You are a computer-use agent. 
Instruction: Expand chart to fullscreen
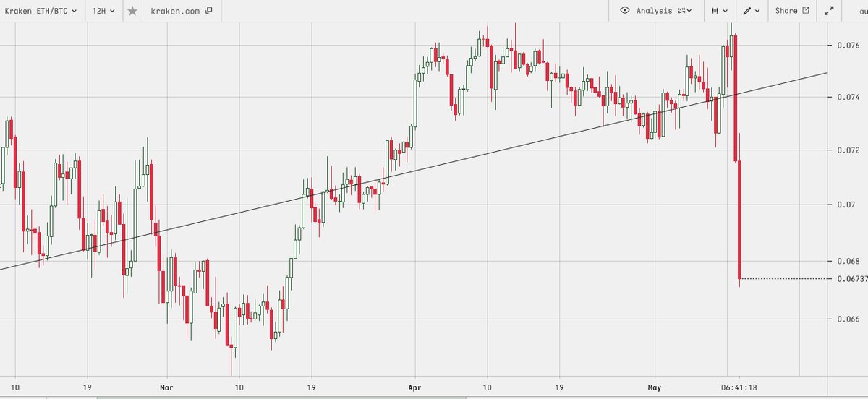coord(829,11)
